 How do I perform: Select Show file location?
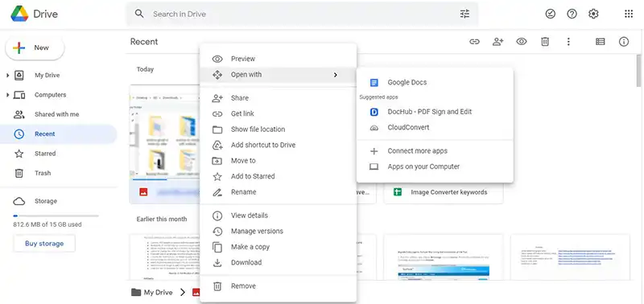[278, 129]
